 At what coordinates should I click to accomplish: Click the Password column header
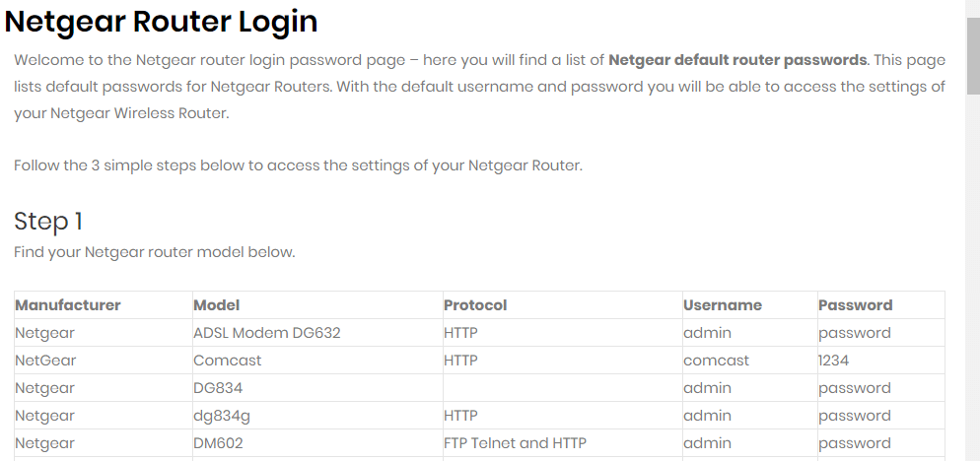click(855, 305)
